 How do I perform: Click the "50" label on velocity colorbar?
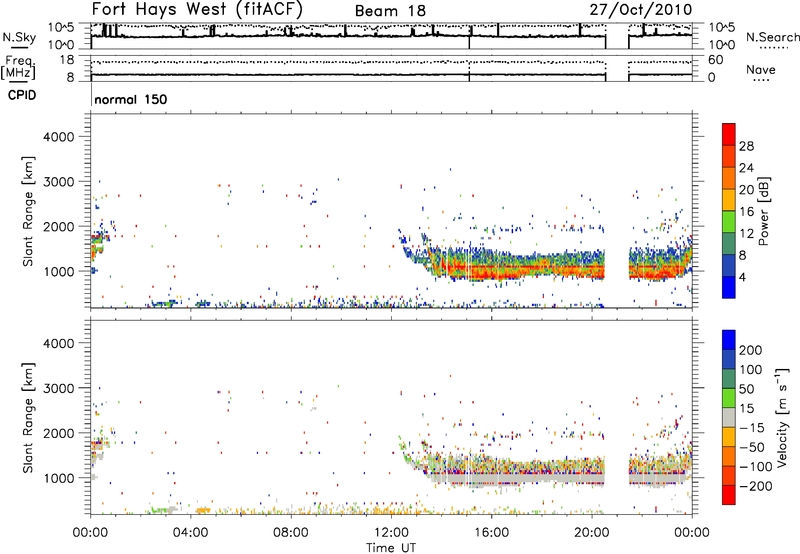click(x=746, y=389)
